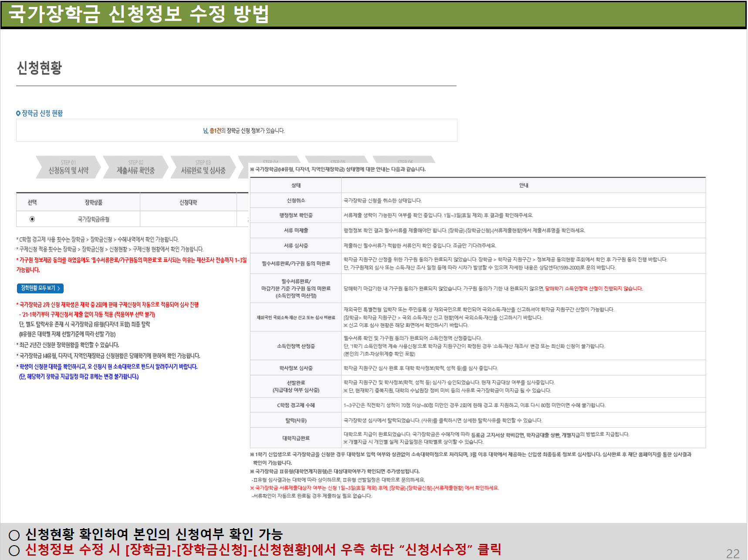Viewport: 748px width, 560px height.
Task: Select the 국가장학금 I유형 radio button
Action: click(x=32, y=219)
